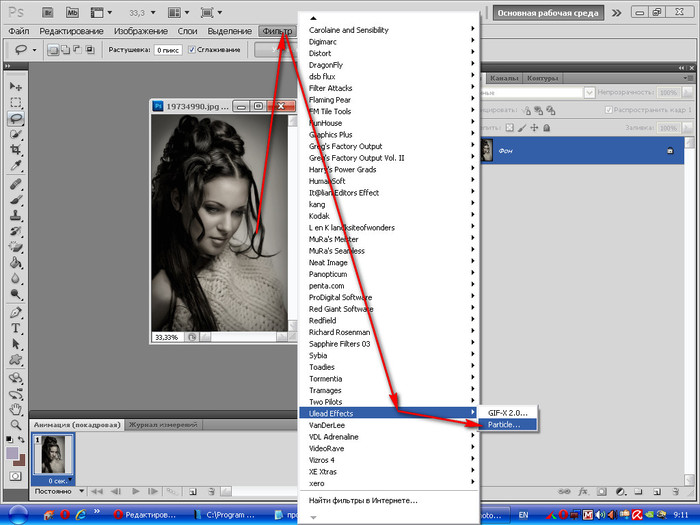
Task: Select the Type tool
Action: pos(16,328)
